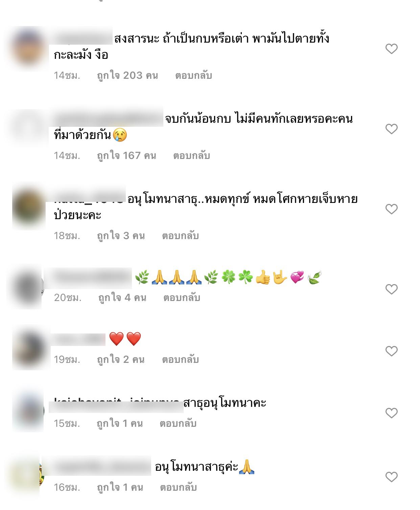
Task: View the ถูกใจ 167 คน likes list
Action: pos(126,156)
